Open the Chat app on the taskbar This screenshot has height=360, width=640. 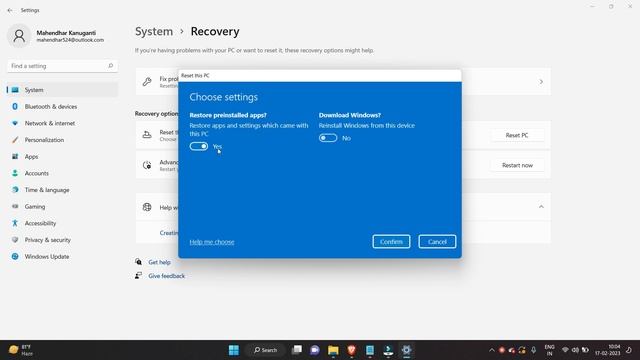coord(315,350)
